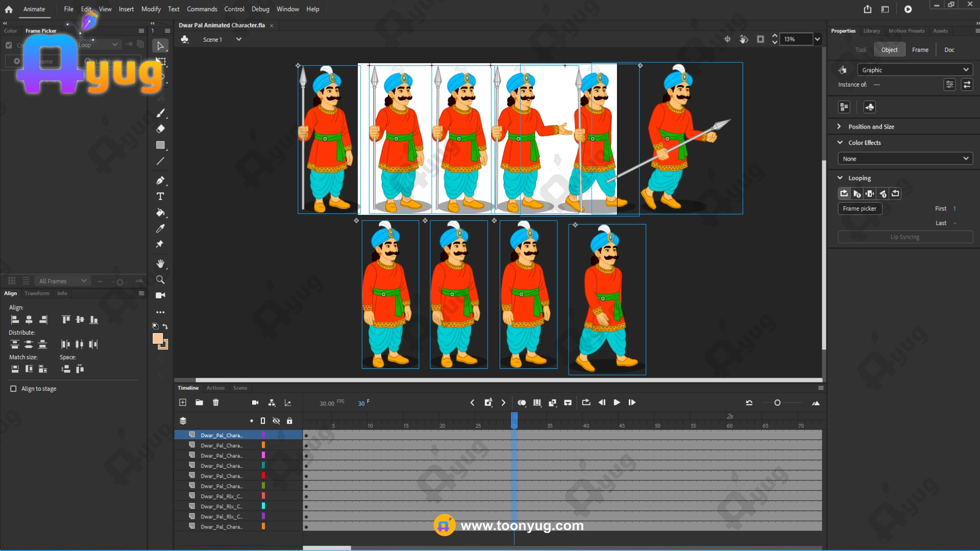
Task: Open the Graphic instance type dropdown
Action: tap(915, 70)
